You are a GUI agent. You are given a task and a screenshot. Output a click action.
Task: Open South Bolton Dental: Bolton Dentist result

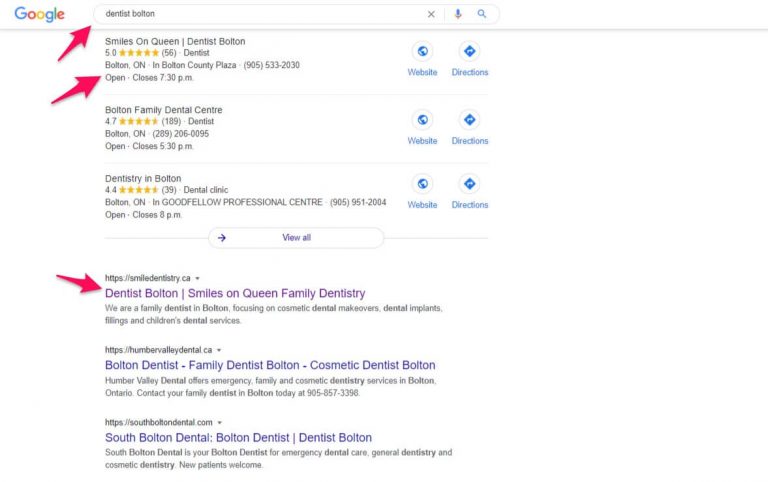(238, 438)
